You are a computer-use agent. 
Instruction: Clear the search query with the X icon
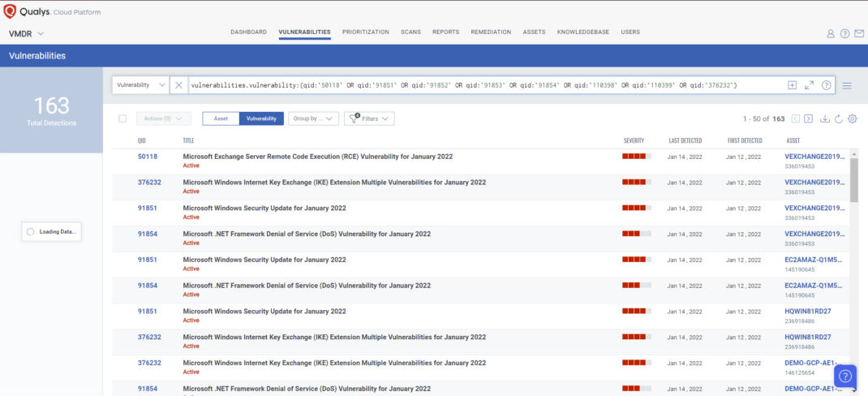point(178,85)
